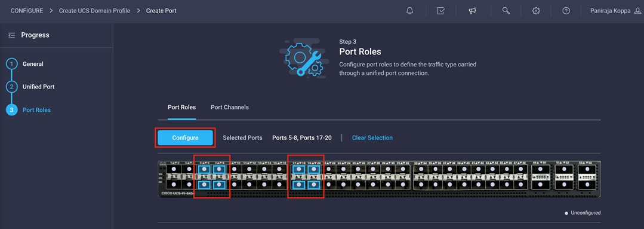Viewport: 644px width, 229px height.
Task: Click step circle 1 for General
Action: pyautogui.click(x=12, y=64)
